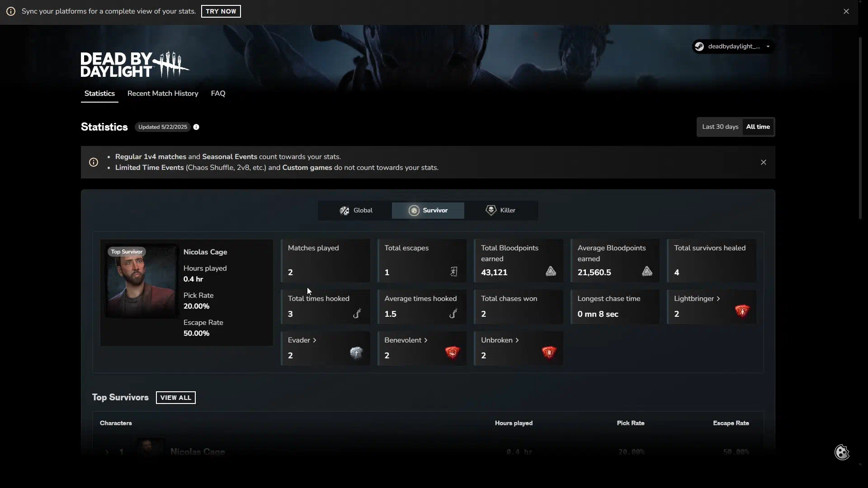The image size is (868, 488).
Task: Switch to the Global stats tab
Action: 355,211
